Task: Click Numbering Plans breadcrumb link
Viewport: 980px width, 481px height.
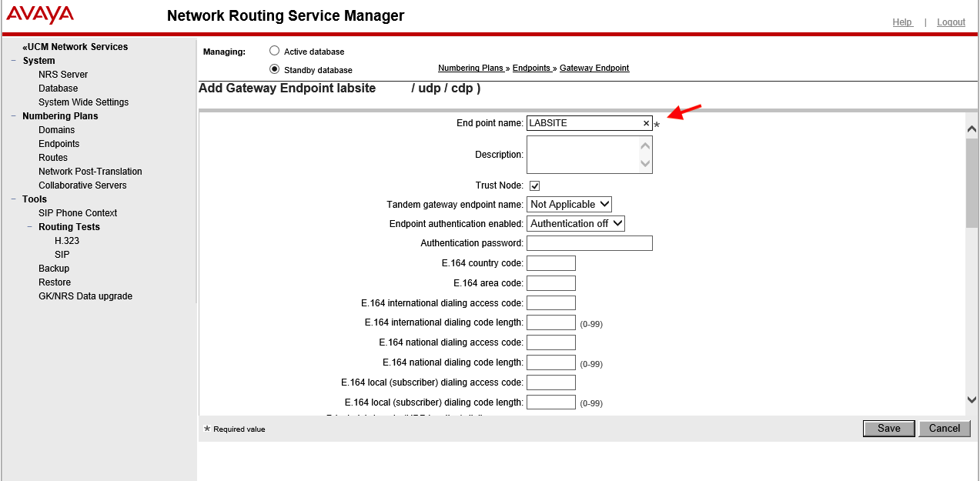Action: click(x=470, y=68)
